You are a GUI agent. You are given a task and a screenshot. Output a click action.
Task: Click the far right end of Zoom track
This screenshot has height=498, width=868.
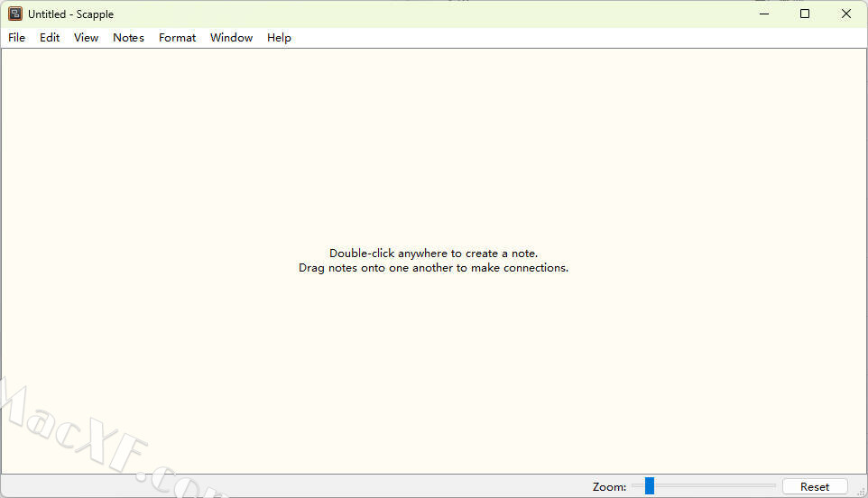773,486
